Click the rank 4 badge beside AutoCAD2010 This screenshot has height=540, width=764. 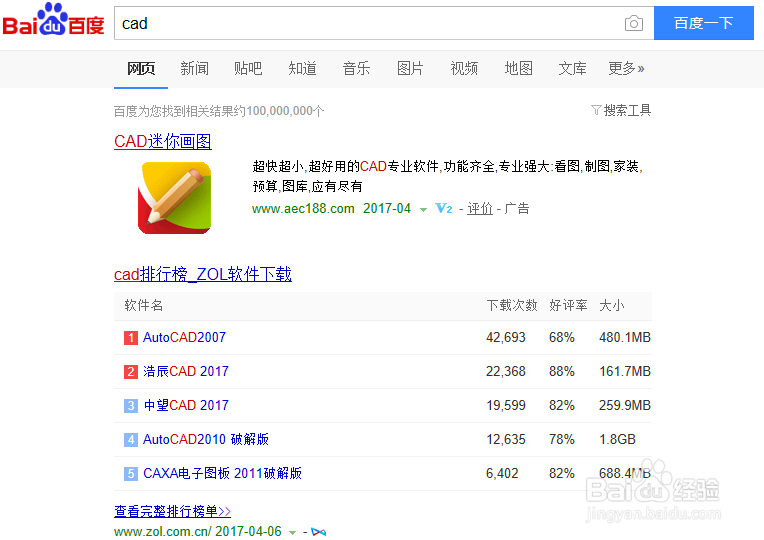click(131, 440)
